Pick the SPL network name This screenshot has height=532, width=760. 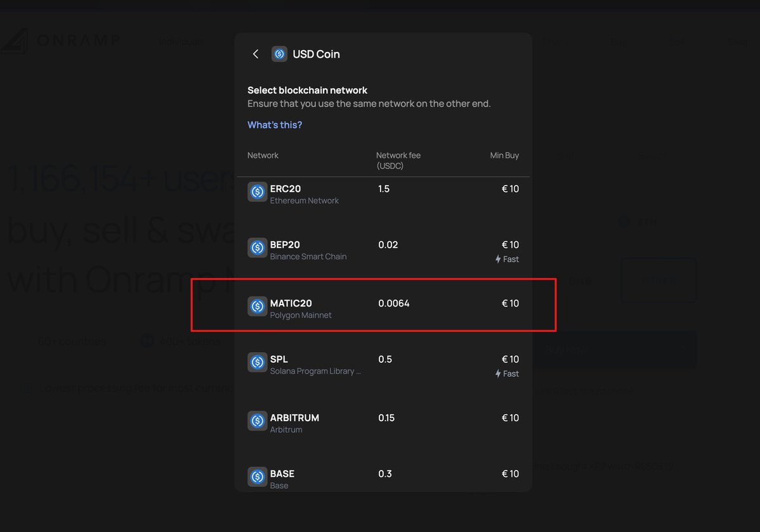point(279,359)
